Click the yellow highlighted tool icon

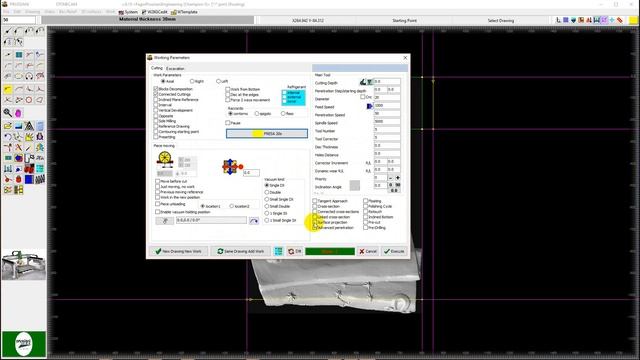8,89
